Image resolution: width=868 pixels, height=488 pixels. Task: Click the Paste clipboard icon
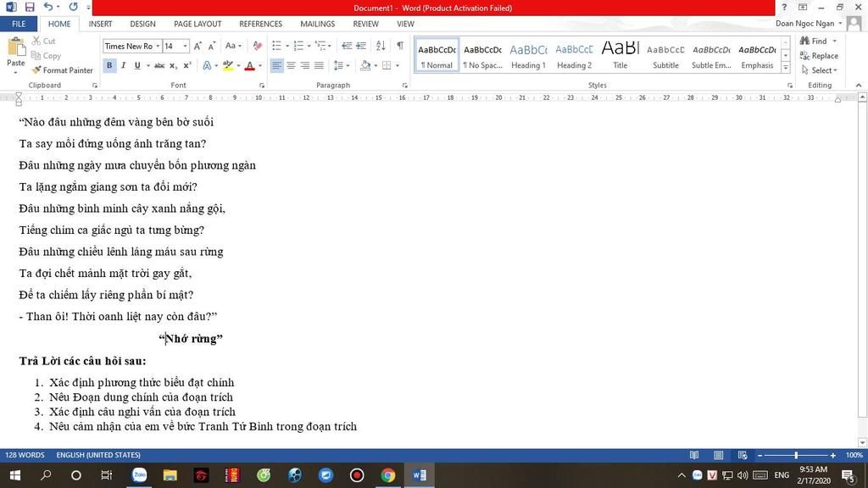pyautogui.click(x=16, y=47)
